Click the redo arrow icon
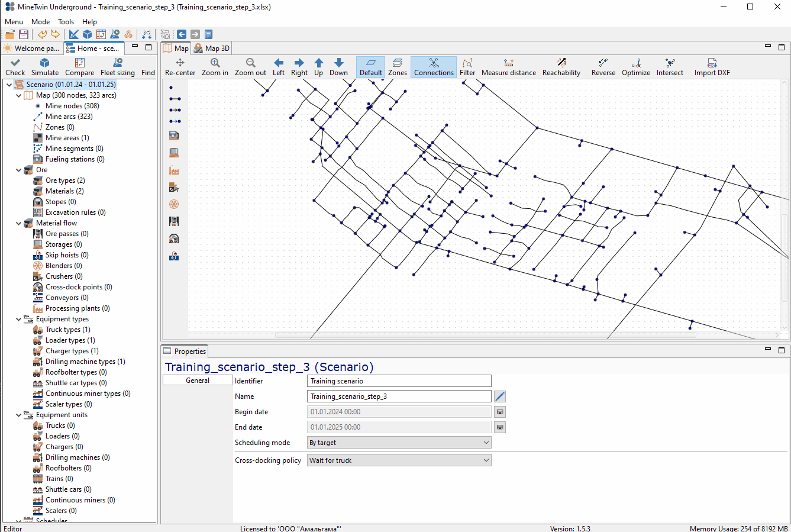This screenshot has height=532, width=791. pos(55,34)
